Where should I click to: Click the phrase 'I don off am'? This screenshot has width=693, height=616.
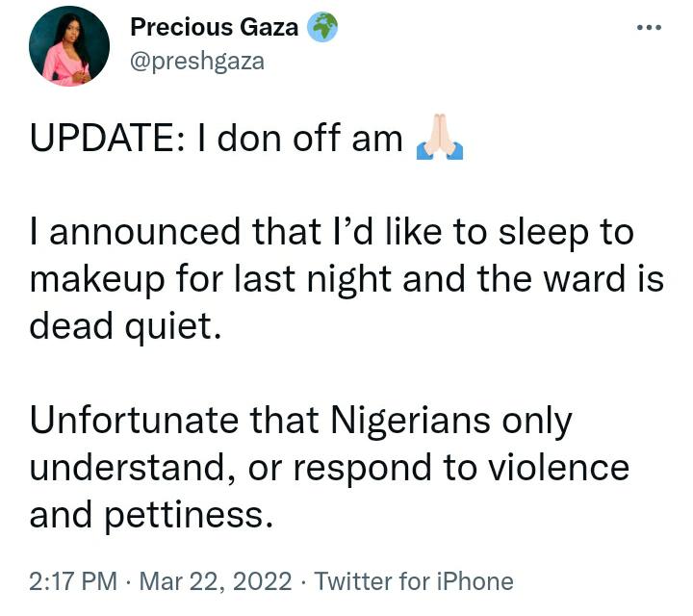(300, 138)
